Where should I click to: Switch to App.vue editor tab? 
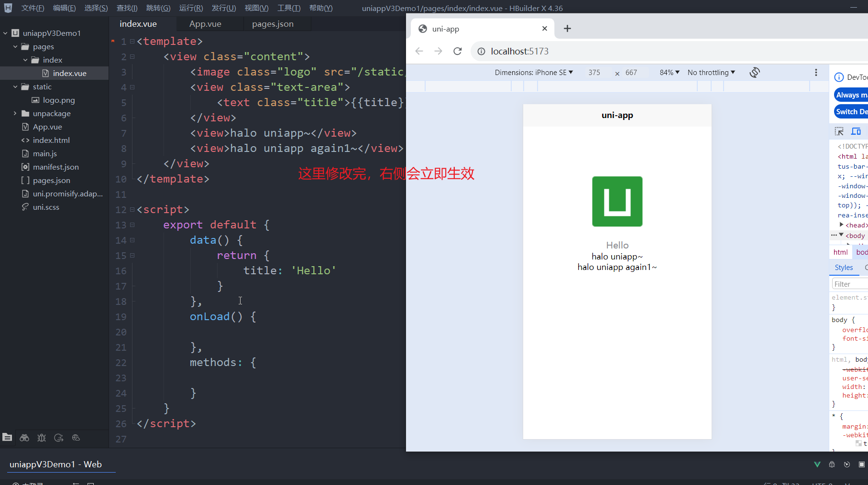(205, 24)
